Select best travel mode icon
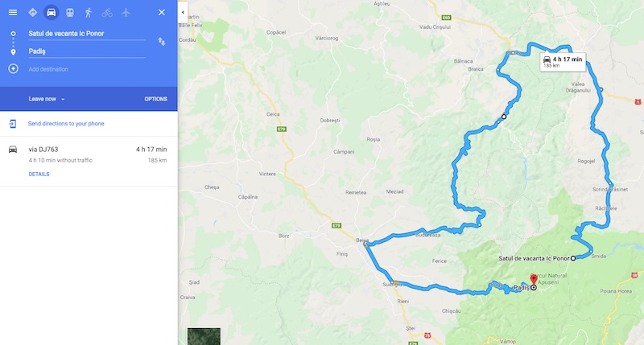Viewport: 644px width, 345px height. (32, 12)
